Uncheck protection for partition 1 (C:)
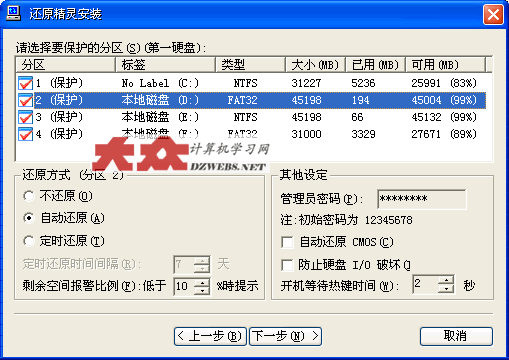 pyautogui.click(x=25, y=83)
